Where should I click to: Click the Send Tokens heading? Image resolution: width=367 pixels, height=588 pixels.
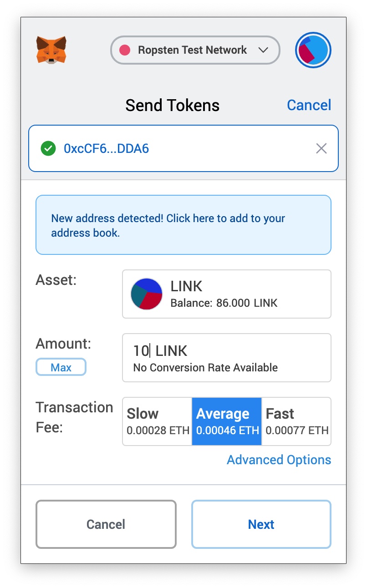(173, 105)
